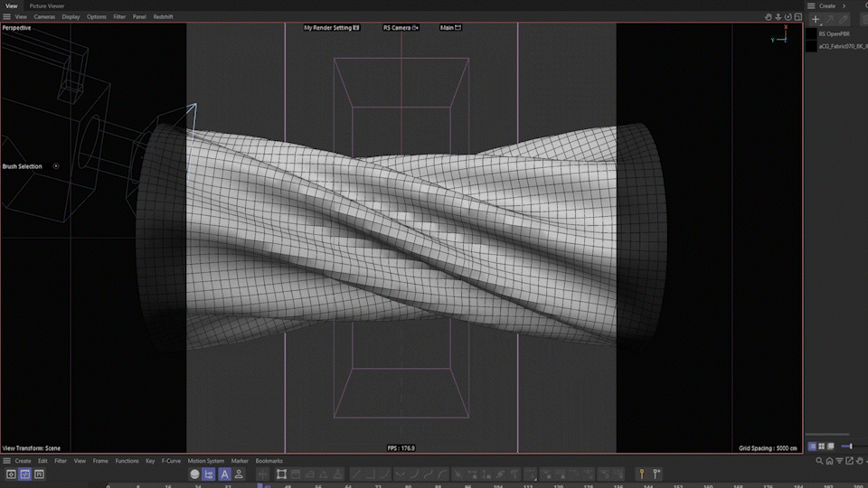Switch material manager to grid view
Viewport: 868px width, 488px height.
[x=822, y=446]
